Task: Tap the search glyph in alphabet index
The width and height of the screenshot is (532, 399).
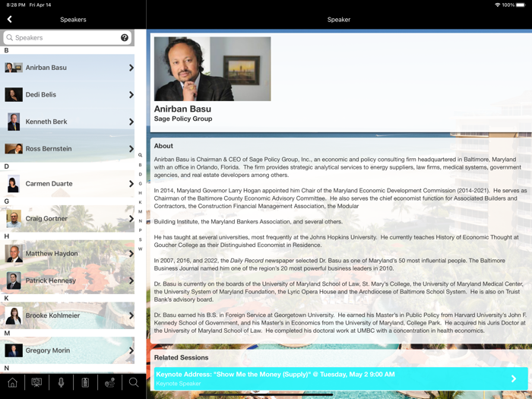Action: pyautogui.click(x=140, y=155)
